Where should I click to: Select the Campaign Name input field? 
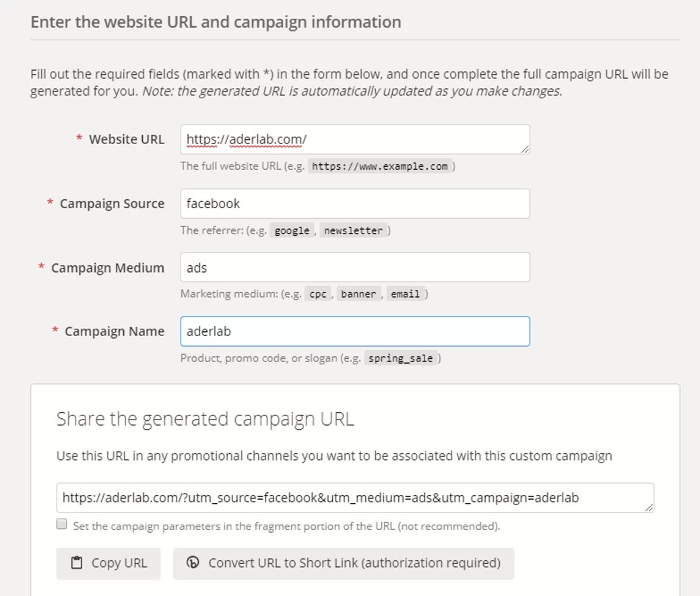tap(354, 331)
